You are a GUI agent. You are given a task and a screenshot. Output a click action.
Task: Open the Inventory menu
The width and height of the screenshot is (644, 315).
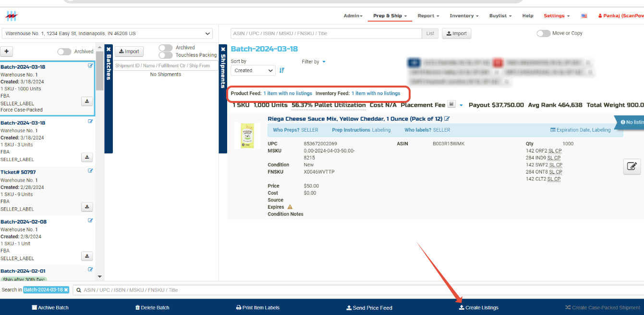(x=464, y=16)
